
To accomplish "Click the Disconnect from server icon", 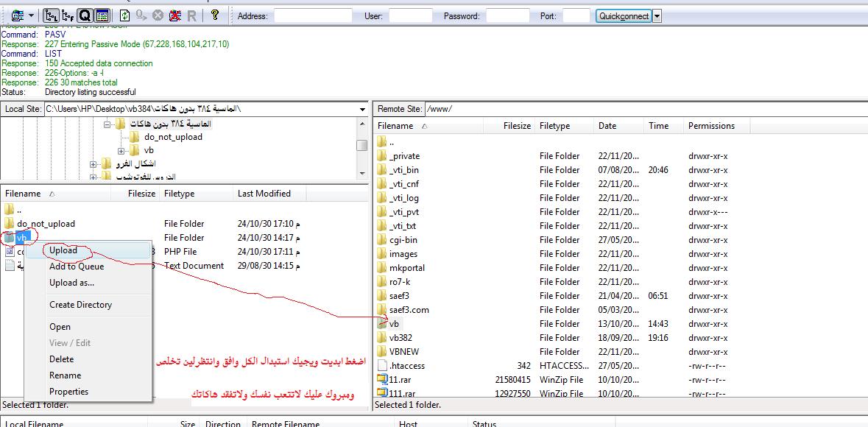I will 175,15.
